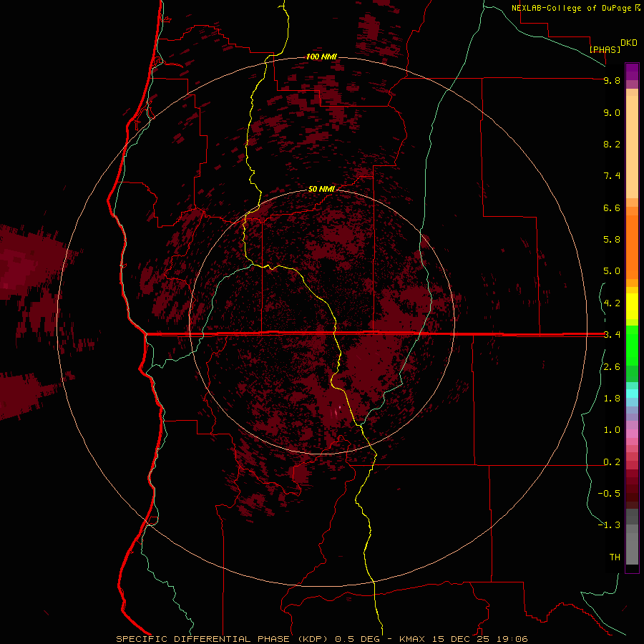Screen dimensions: 644x644
Task: Click the 5.8 scale value
Action: point(612,240)
